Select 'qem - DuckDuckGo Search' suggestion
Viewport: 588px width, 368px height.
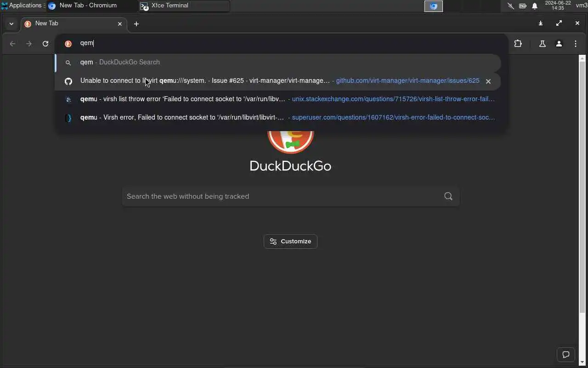tap(277, 63)
